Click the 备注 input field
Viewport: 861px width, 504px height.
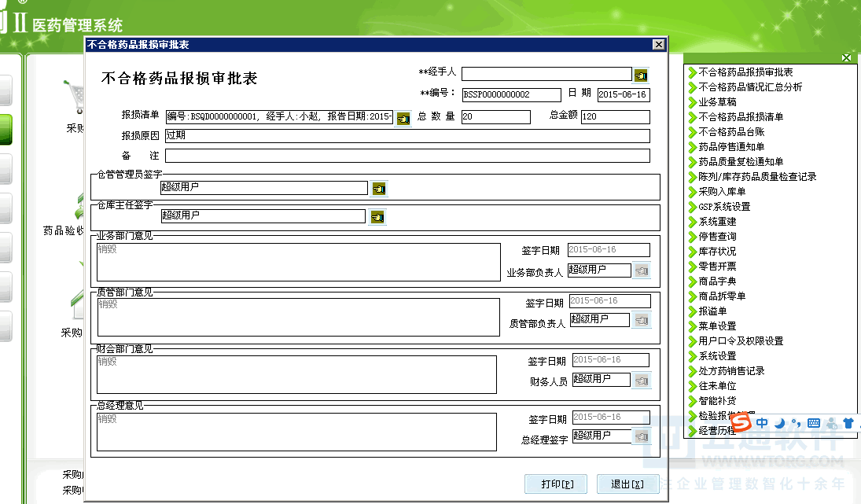(407, 156)
